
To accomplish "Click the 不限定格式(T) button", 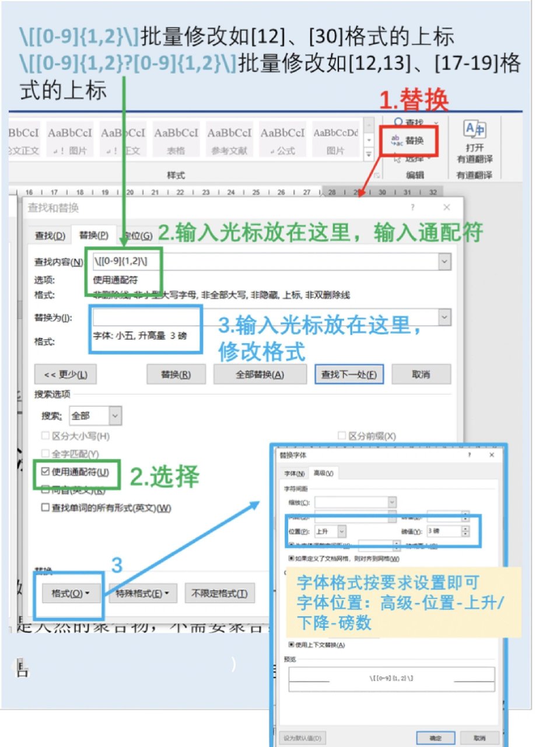I will click(x=219, y=594).
